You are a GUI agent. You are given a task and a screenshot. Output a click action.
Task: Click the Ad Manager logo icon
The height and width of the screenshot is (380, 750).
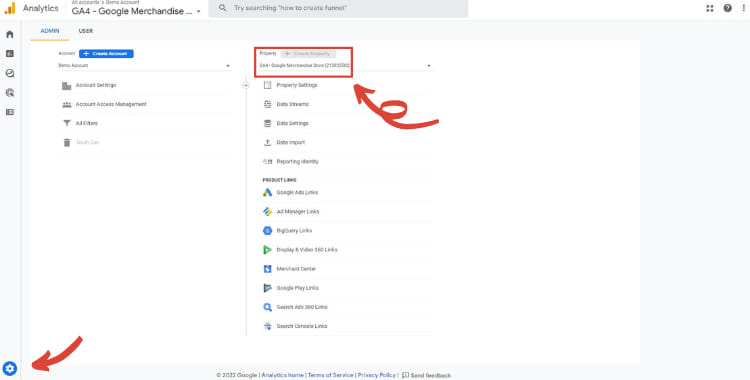267,212
